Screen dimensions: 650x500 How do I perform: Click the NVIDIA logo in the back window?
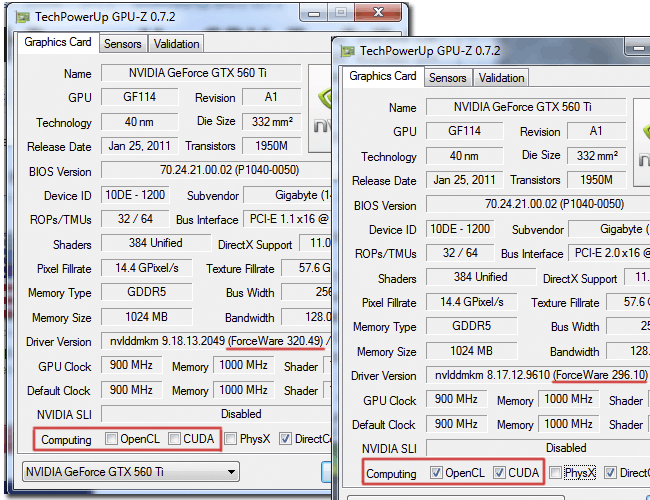(320, 109)
